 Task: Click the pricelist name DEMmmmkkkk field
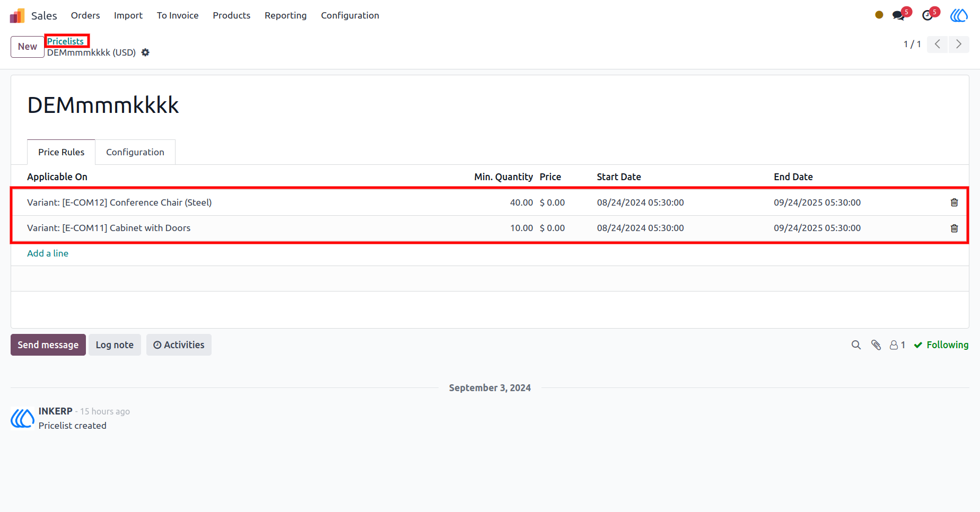[103, 105]
